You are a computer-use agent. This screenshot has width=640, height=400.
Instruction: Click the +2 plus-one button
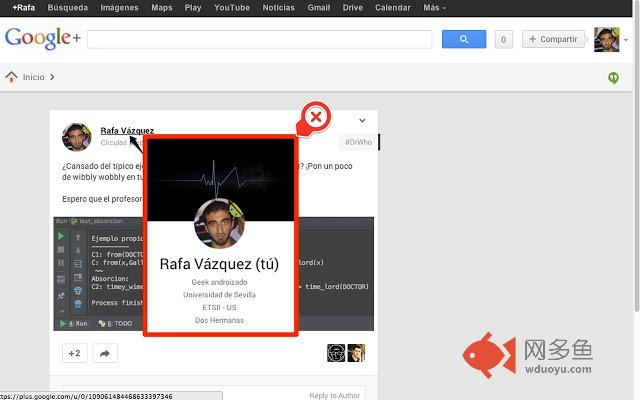(x=75, y=353)
